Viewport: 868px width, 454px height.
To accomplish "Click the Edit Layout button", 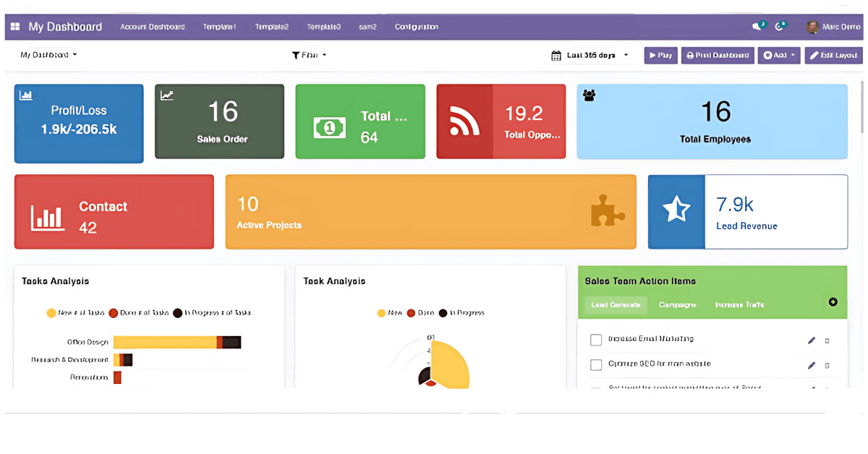I will 833,54.
